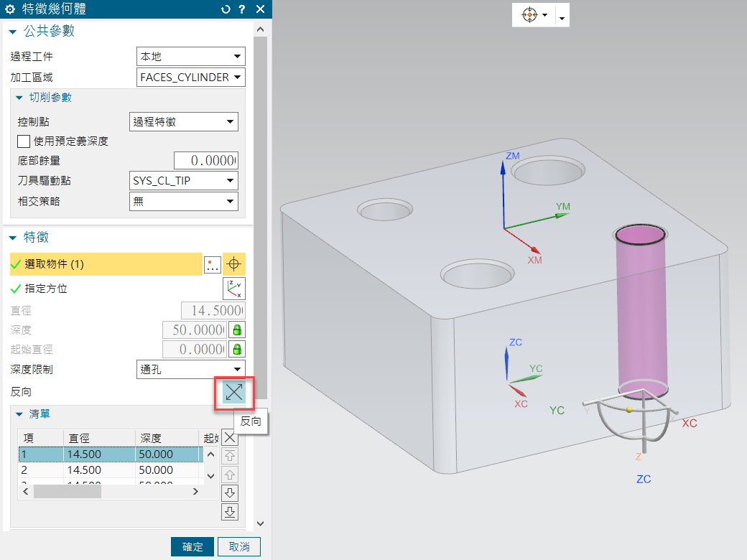Click the list horizontal scroll right arrow

(195, 491)
